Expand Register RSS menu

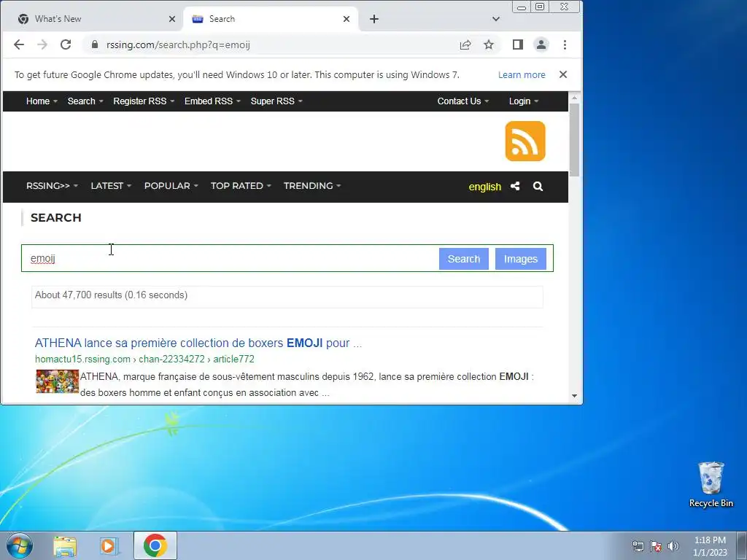(x=144, y=101)
